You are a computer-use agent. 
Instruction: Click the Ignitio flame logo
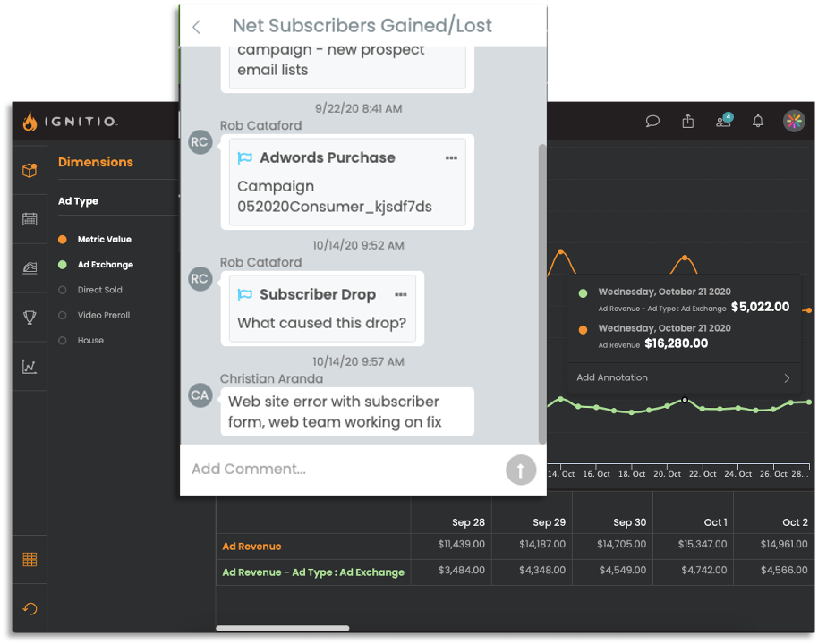click(x=30, y=121)
